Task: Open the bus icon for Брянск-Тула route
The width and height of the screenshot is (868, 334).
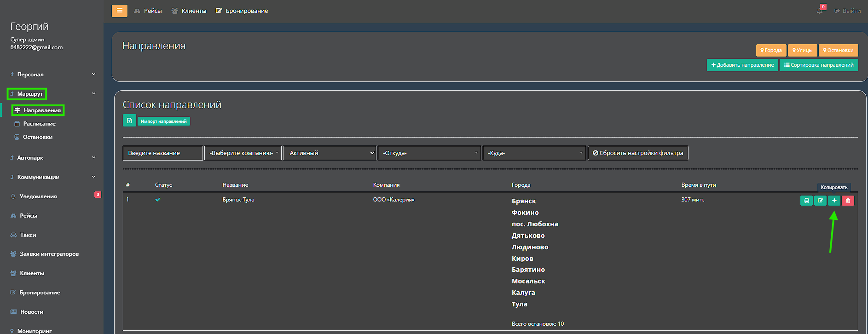Action: 806,201
